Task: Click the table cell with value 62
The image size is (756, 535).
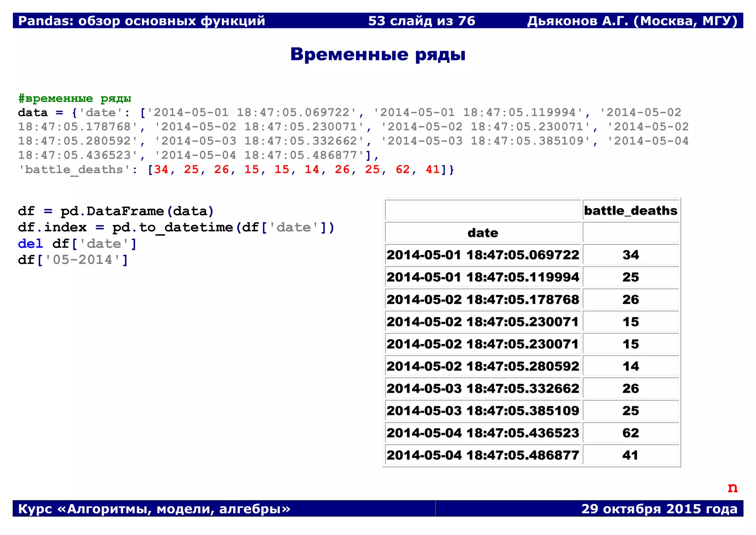Action: 631,433
